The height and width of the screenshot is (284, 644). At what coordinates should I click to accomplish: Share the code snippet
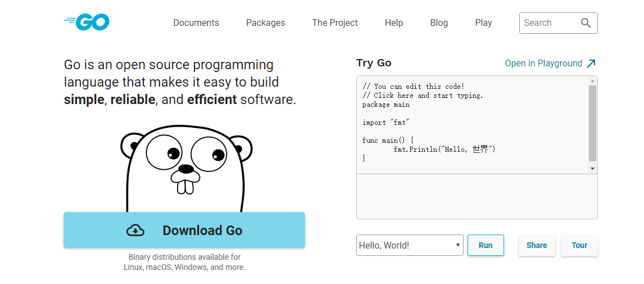coord(537,245)
